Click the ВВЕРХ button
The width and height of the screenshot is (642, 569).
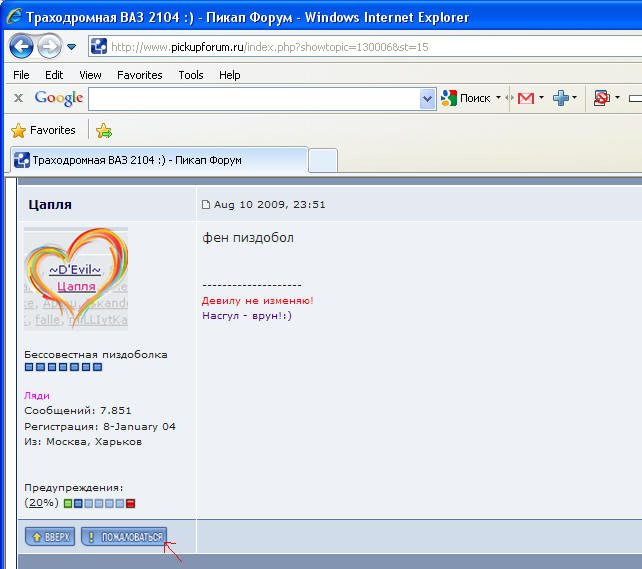(x=50, y=537)
